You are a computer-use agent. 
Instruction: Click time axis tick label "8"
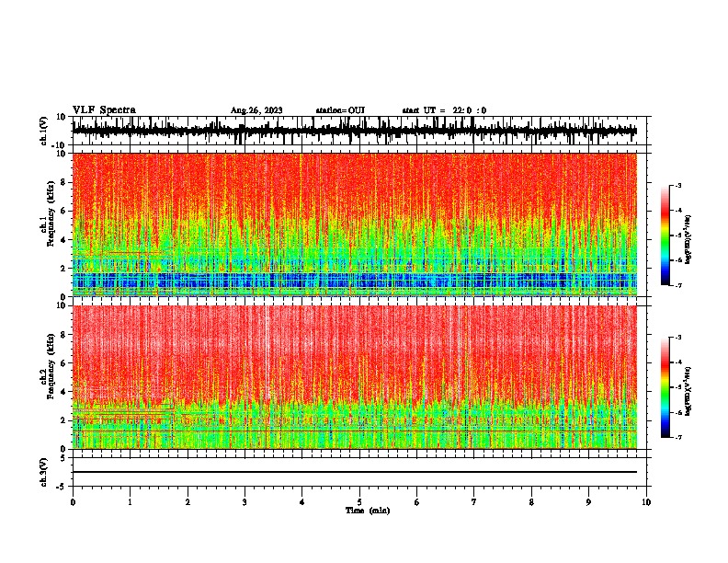[x=531, y=502]
